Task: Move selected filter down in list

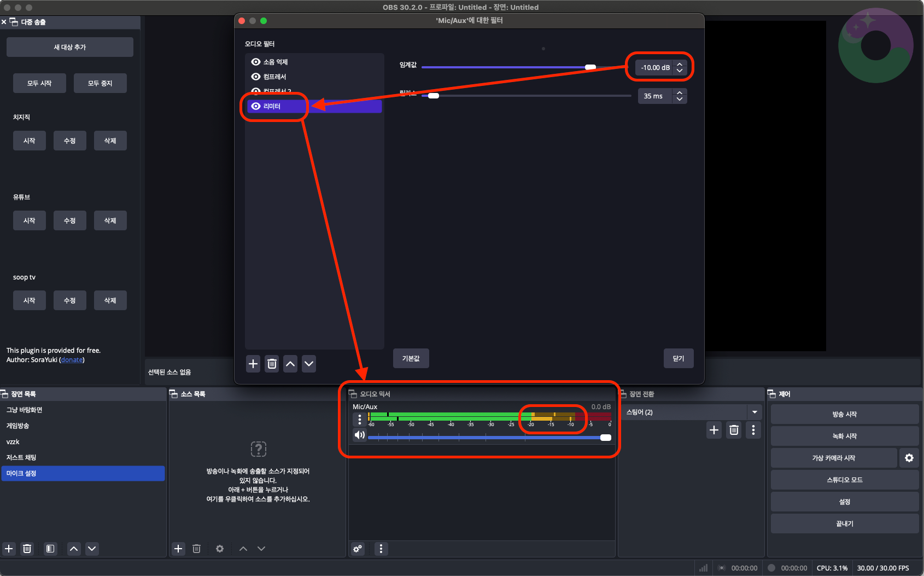Action: coord(309,364)
